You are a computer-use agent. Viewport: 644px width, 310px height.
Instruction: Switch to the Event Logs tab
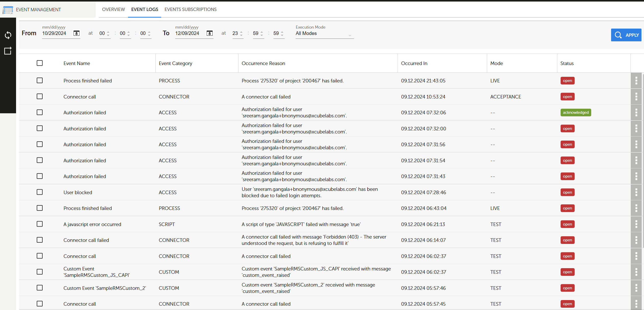point(145,9)
